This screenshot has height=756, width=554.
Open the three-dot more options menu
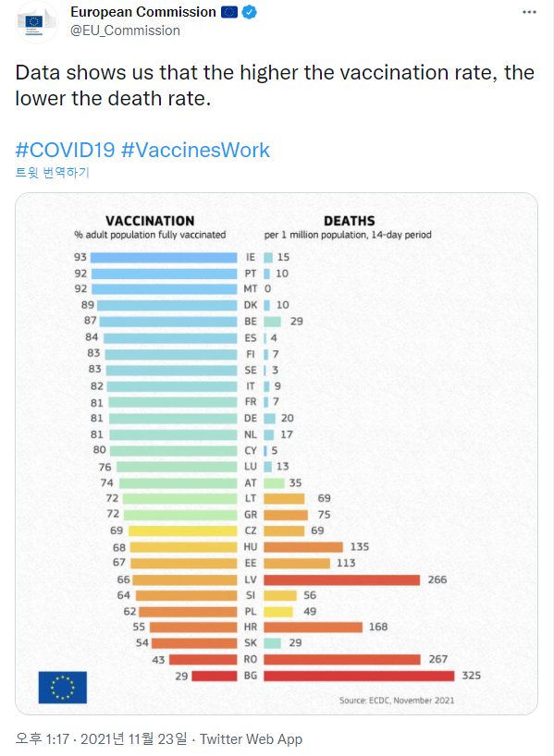tap(529, 12)
